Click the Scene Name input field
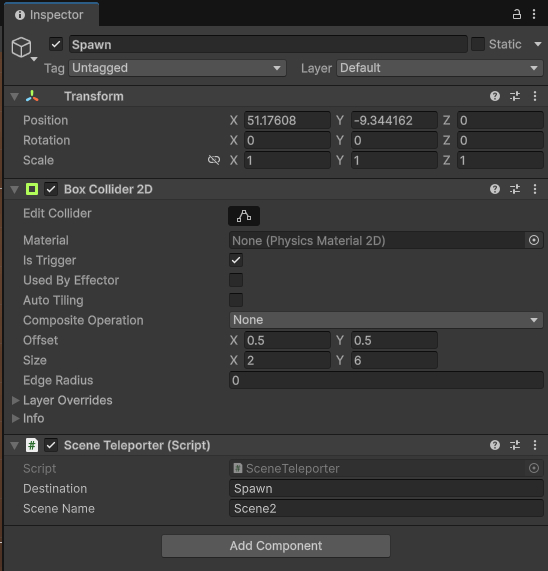548x571 pixels. tap(386, 508)
